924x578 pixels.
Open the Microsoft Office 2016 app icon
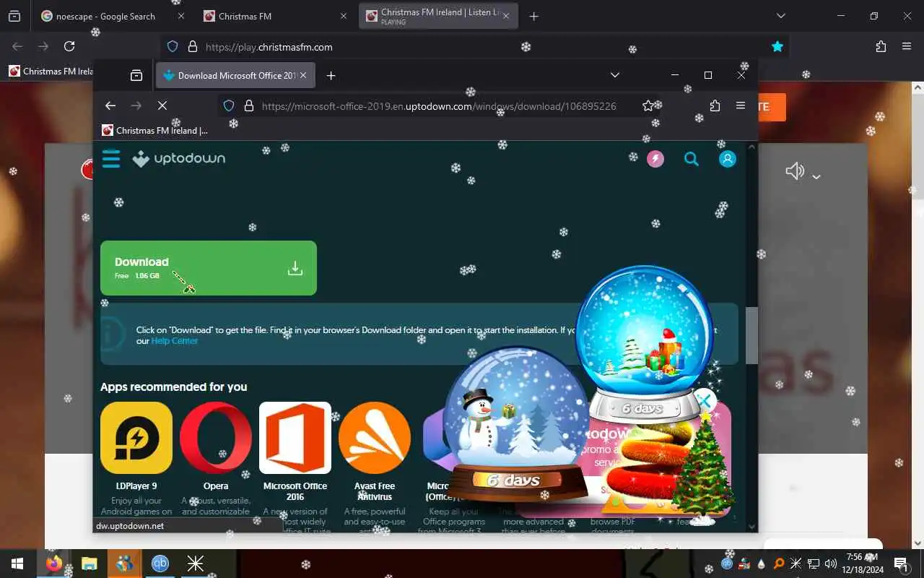pyautogui.click(x=295, y=438)
